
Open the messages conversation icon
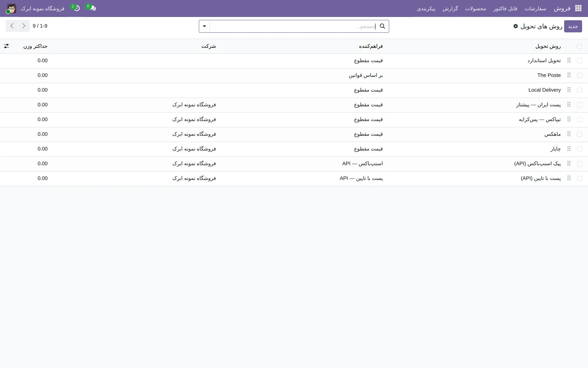(93, 8)
